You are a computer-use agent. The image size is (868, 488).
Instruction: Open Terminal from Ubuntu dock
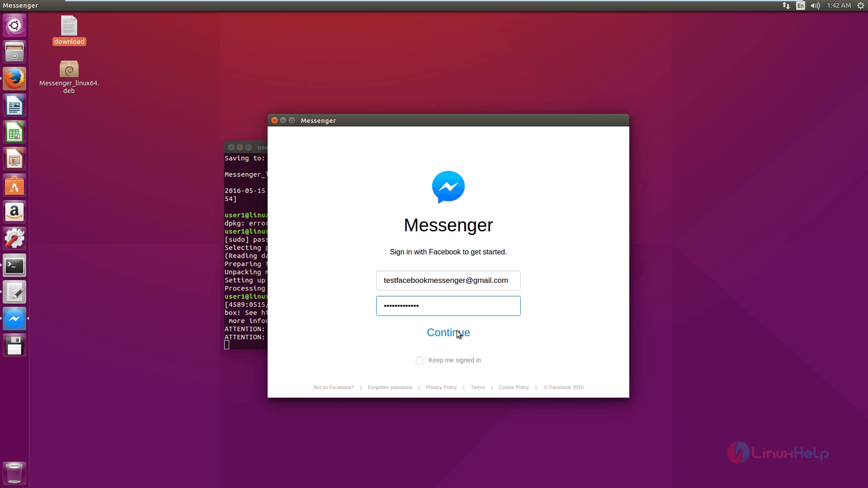pyautogui.click(x=14, y=265)
